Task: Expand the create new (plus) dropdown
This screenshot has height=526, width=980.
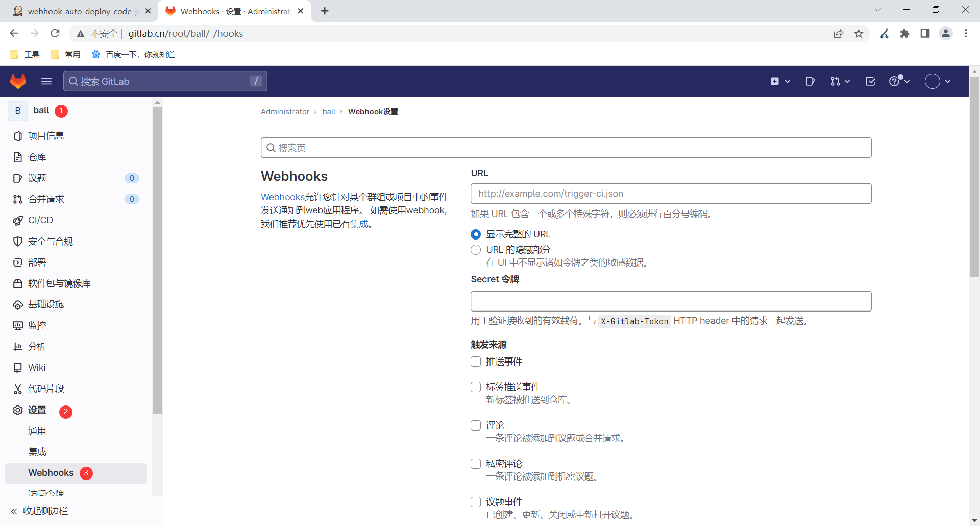Action: 780,81
